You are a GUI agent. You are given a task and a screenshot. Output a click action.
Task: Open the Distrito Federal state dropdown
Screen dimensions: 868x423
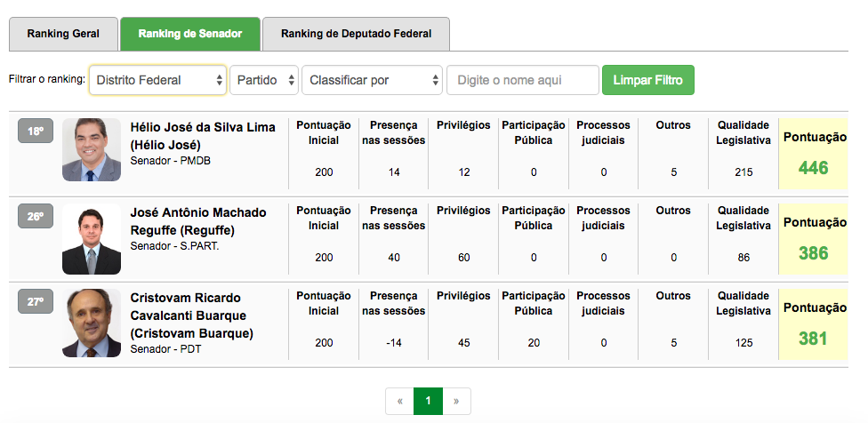click(157, 80)
